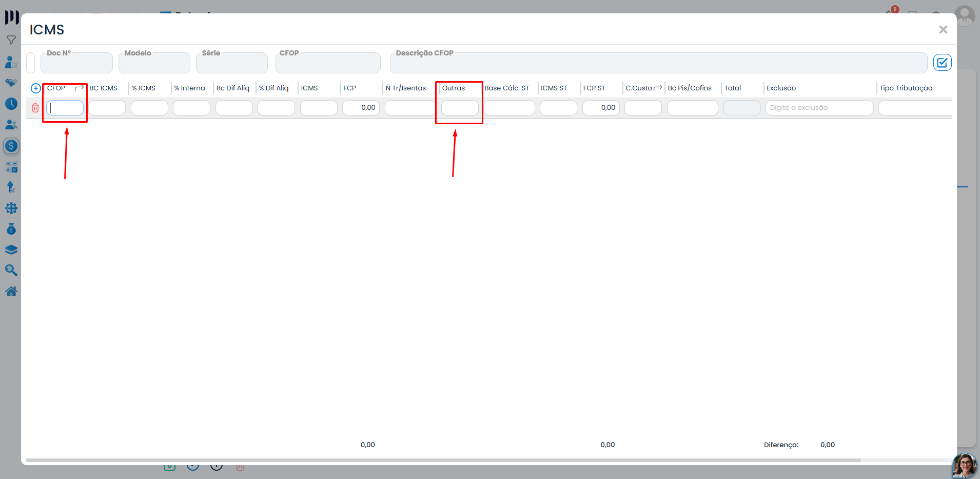Open the handshake icon in the sidebar
The image size is (980, 479).
tap(11, 83)
